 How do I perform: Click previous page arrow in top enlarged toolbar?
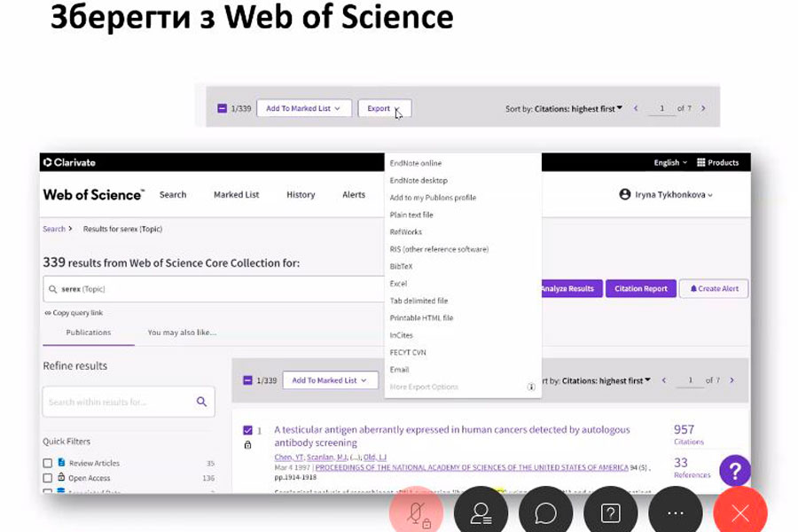(x=636, y=108)
